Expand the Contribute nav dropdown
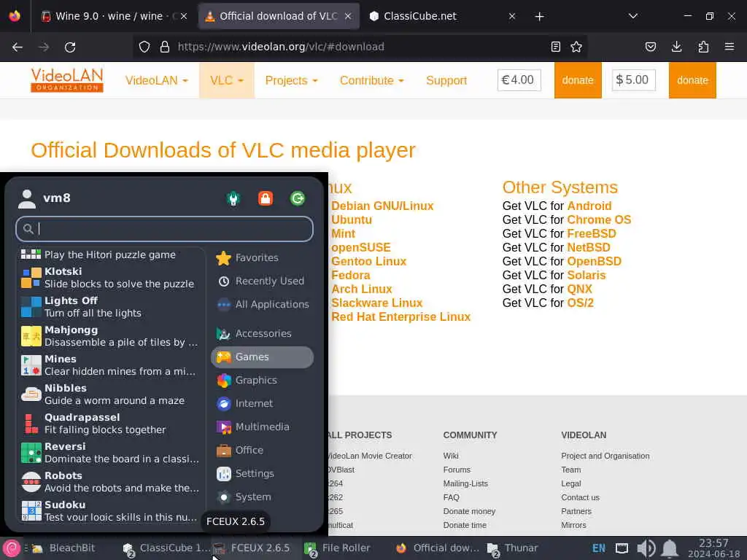This screenshot has width=747, height=560. tap(371, 80)
